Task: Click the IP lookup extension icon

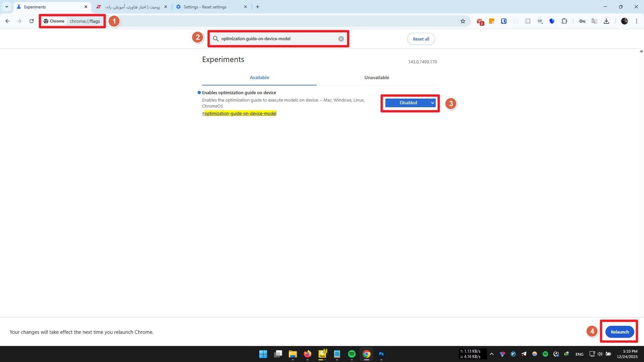Action: click(540, 21)
